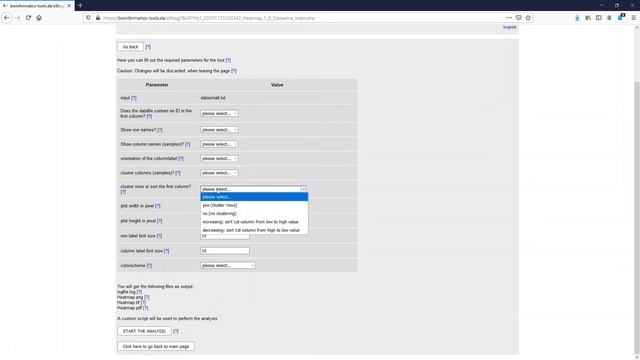Click here to go back to main page
640x360 pixels.
point(156,347)
